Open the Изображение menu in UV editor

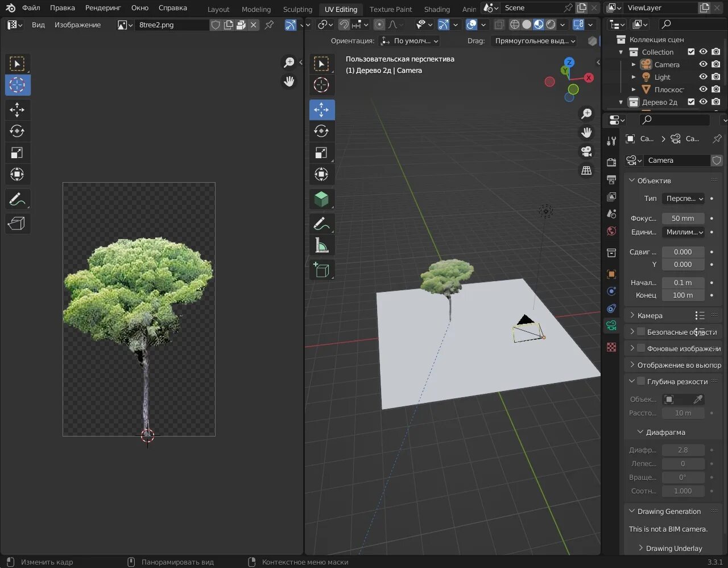77,25
